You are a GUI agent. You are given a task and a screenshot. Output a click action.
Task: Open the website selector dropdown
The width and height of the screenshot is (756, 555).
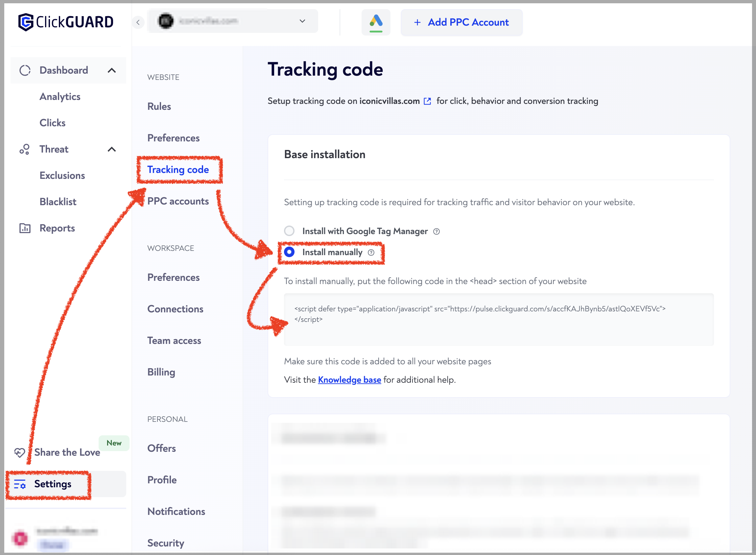pyautogui.click(x=232, y=21)
